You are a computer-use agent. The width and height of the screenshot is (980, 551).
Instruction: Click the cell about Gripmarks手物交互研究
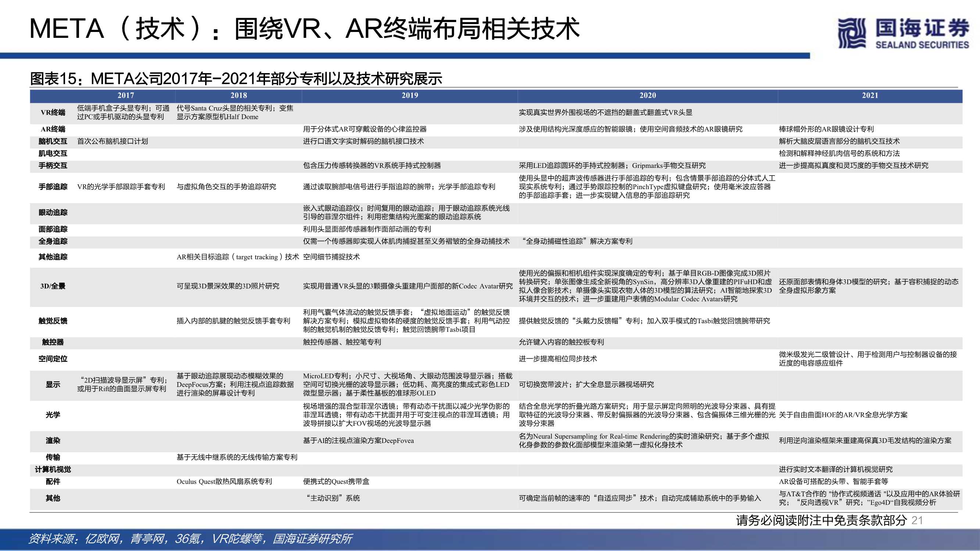(x=612, y=166)
